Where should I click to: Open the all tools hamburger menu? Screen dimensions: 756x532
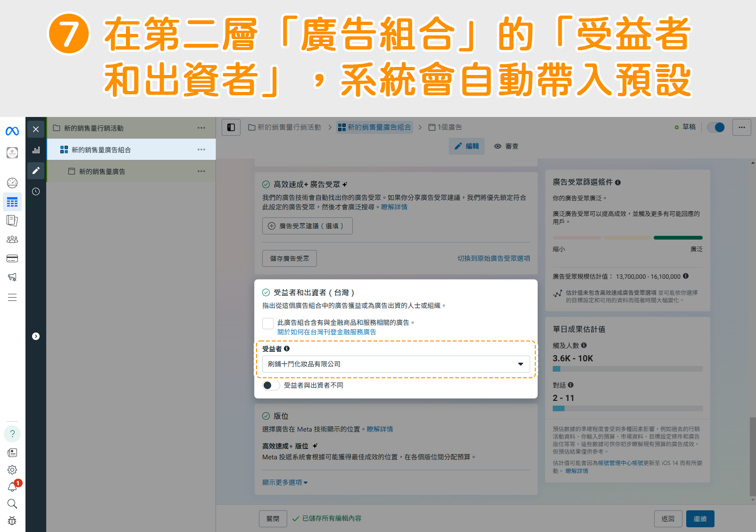coord(12,297)
